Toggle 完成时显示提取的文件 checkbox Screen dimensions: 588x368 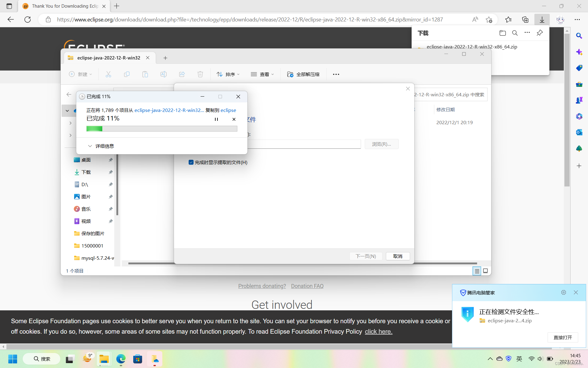[x=191, y=162]
